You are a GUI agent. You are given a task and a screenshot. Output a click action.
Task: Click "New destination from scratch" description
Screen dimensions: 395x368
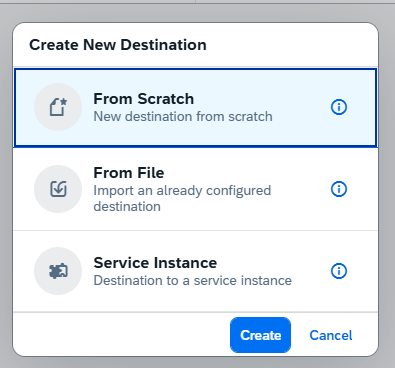point(183,117)
